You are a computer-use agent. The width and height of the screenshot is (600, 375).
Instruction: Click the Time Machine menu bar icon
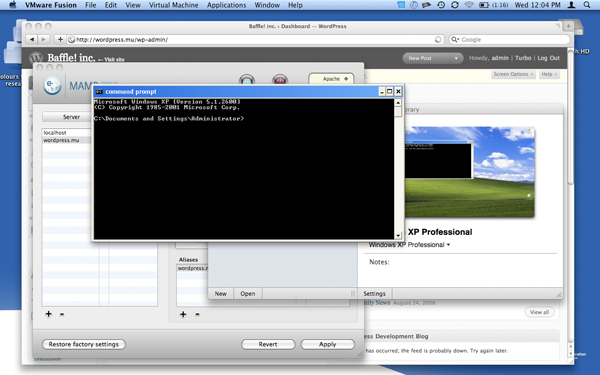click(441, 5)
